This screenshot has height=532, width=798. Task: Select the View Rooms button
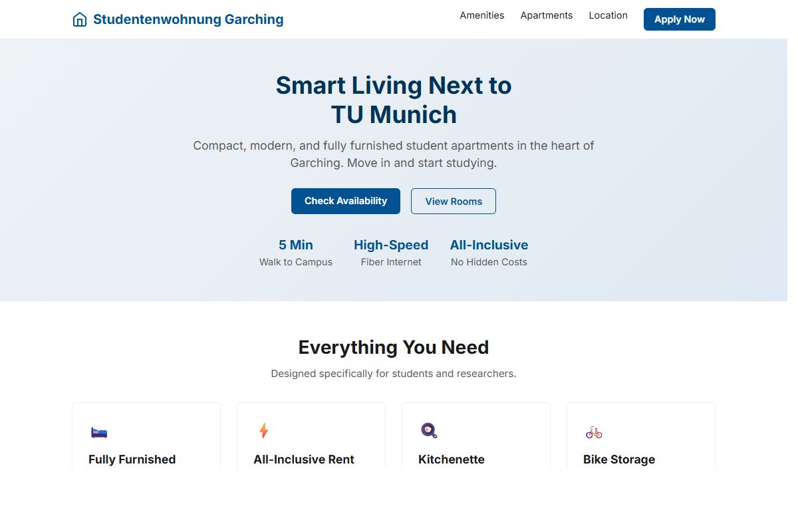[x=454, y=201]
